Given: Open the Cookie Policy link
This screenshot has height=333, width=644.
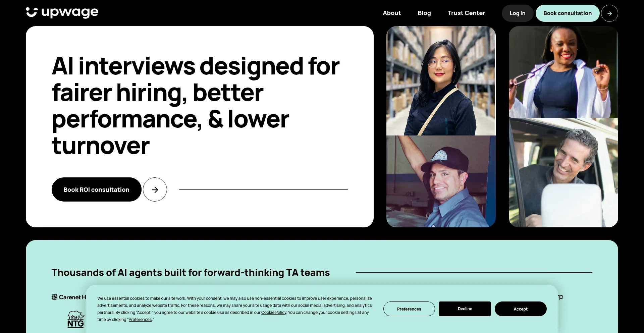Looking at the screenshot, I should point(274,313).
